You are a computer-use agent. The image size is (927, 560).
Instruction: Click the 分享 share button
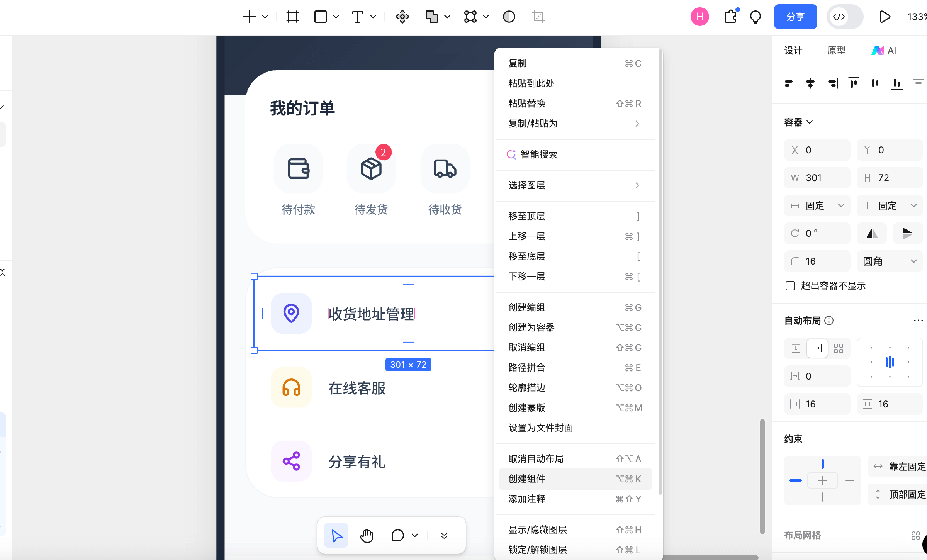coord(796,17)
